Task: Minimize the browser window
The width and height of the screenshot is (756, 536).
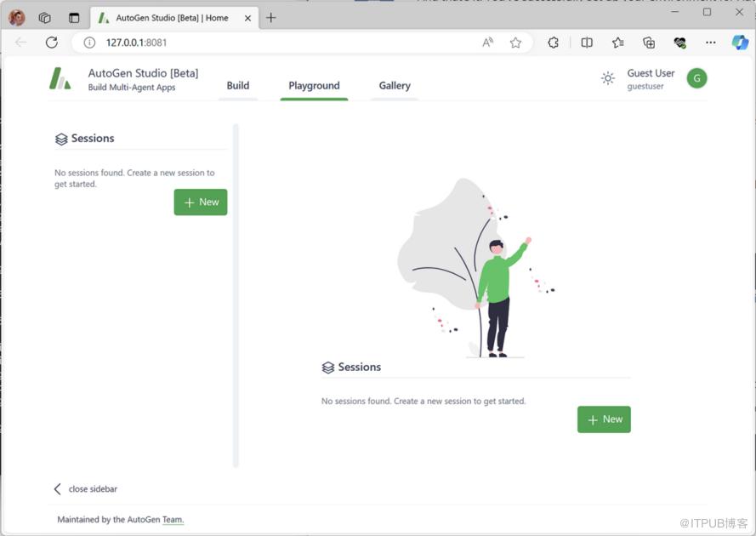Action: [x=674, y=12]
